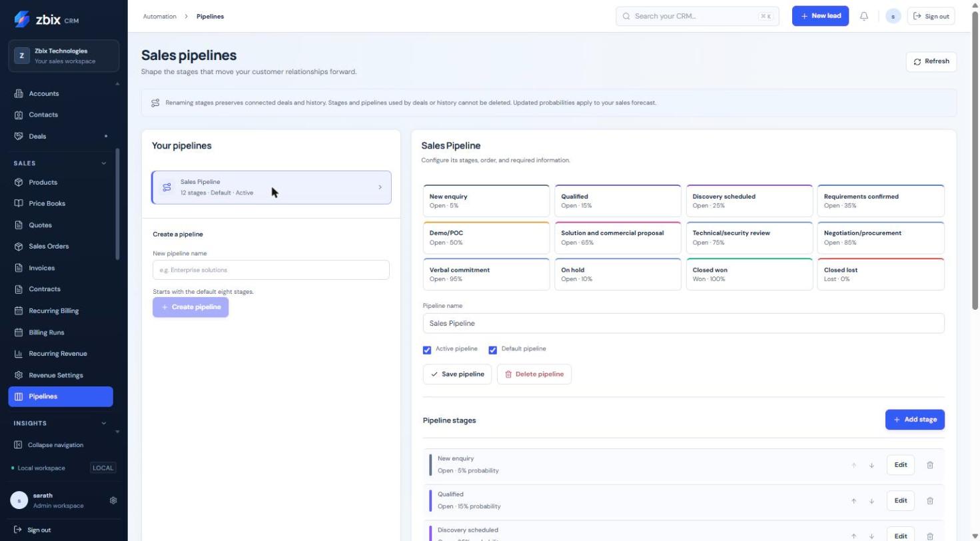Sign out from the top bar
The height and width of the screenshot is (541, 980).
pos(931,16)
